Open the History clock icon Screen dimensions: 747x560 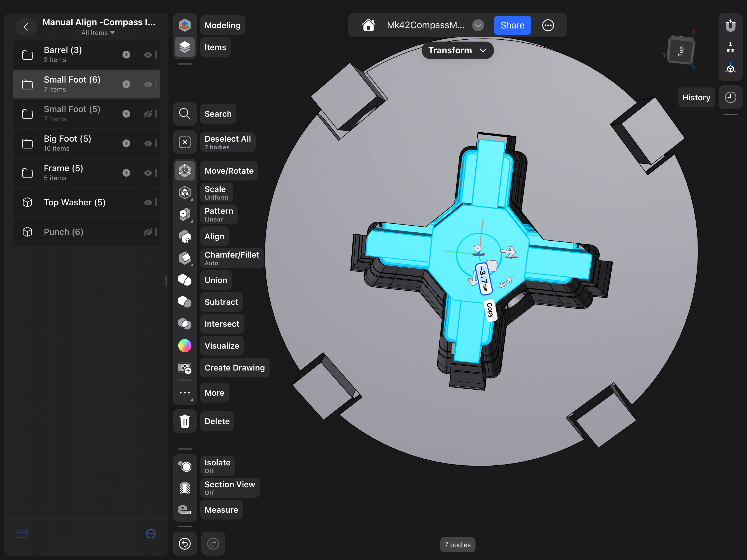point(730,98)
